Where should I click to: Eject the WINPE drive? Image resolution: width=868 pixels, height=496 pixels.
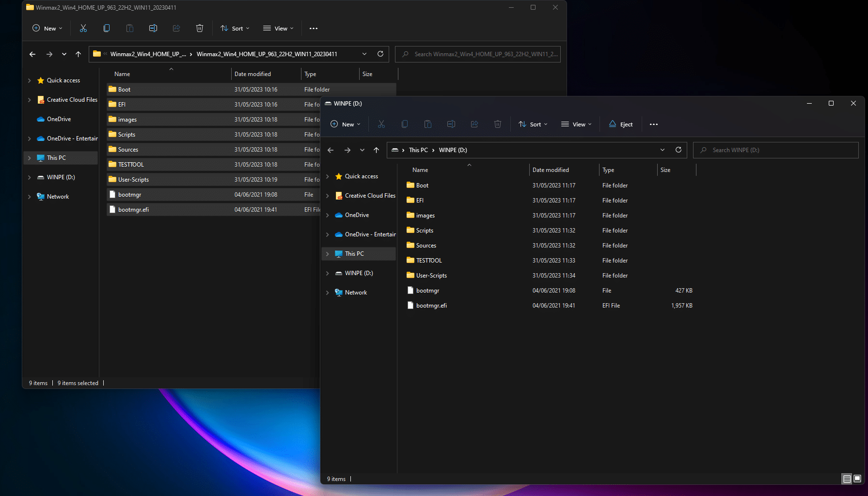click(621, 124)
